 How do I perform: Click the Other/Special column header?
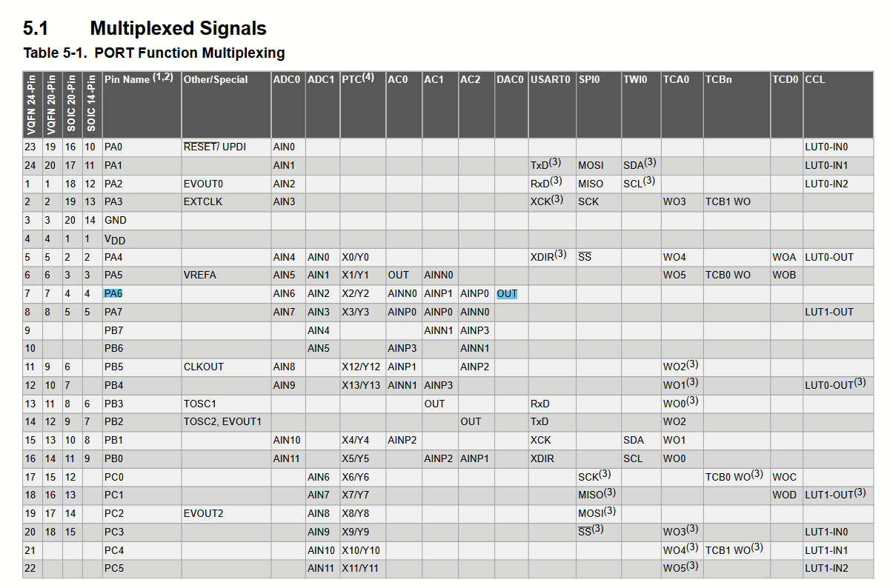[x=216, y=79]
